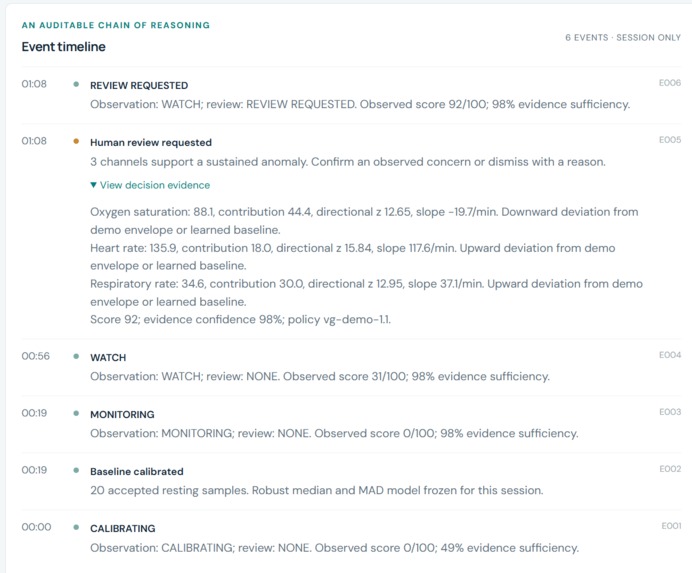Click event ID E006

tap(670, 83)
